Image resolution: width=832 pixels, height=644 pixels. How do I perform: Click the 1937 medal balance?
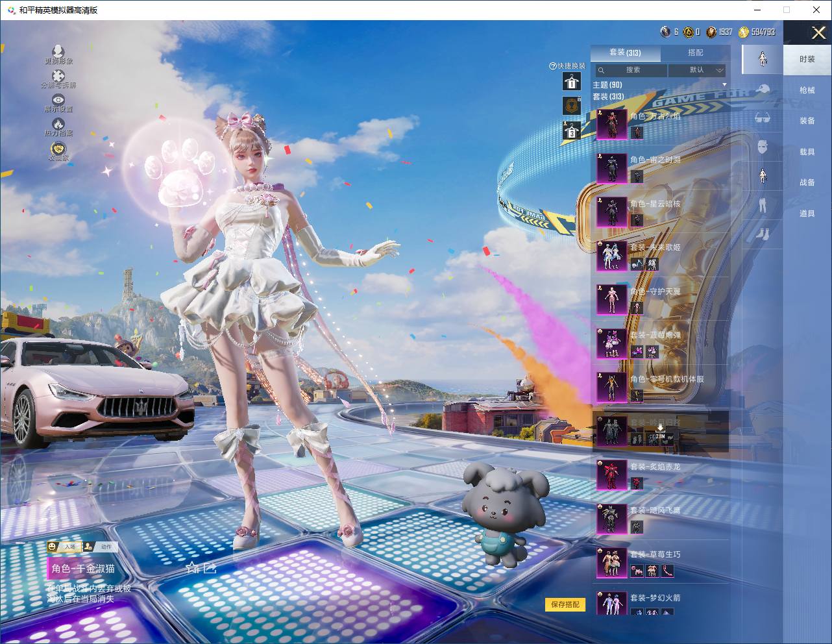tap(726, 32)
